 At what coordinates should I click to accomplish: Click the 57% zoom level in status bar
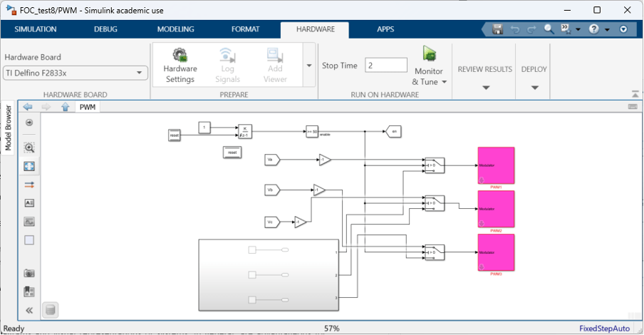tap(332, 329)
